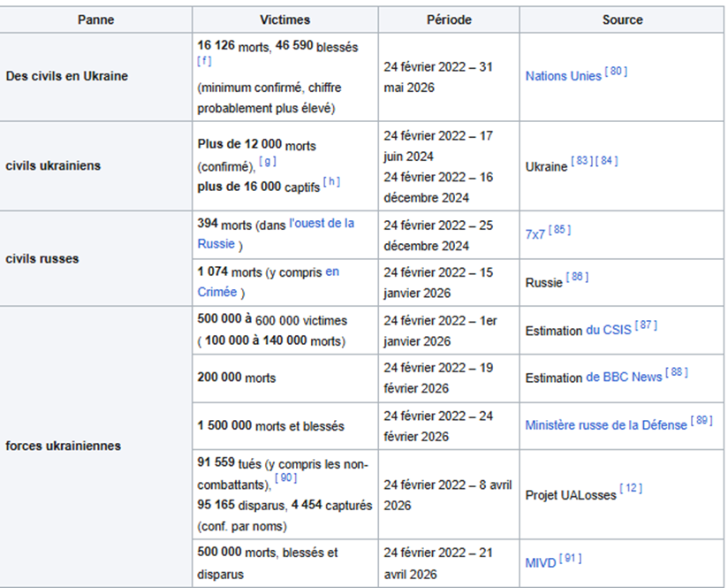
Task: Select period ending 19 février 2026
Action: pyautogui.click(x=438, y=378)
